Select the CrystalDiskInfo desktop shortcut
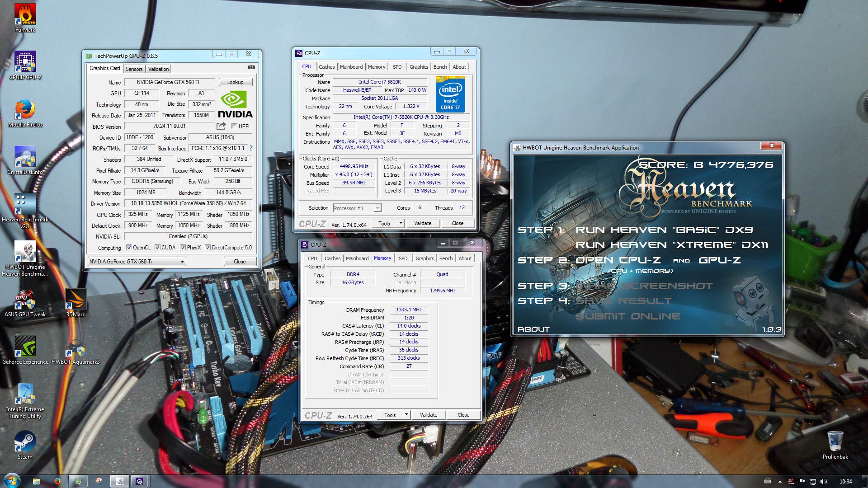 click(x=25, y=161)
